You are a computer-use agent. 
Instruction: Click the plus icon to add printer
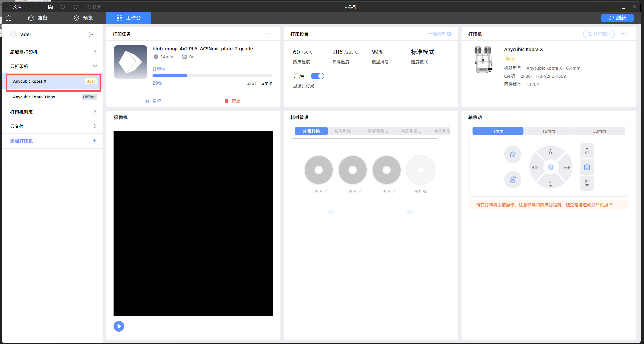point(95,141)
